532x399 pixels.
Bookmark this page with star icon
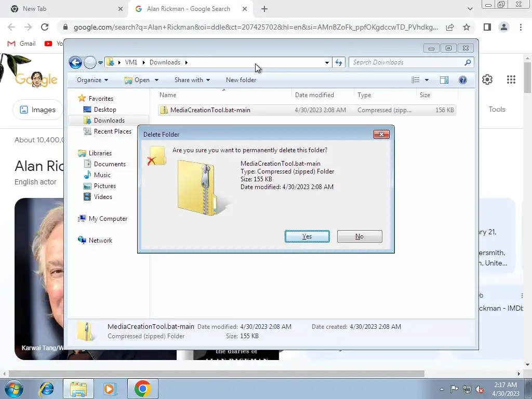click(467, 27)
